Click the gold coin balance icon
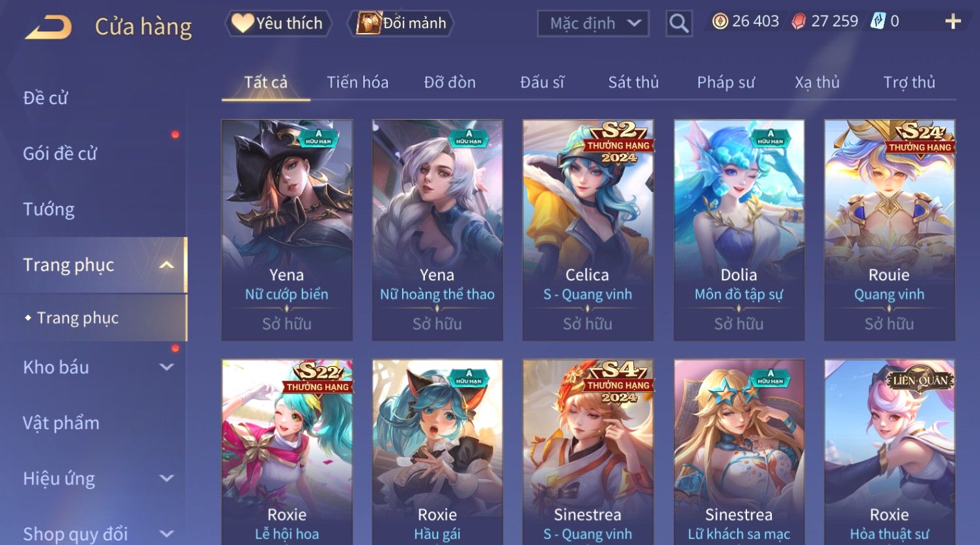The image size is (980, 545). tap(720, 21)
